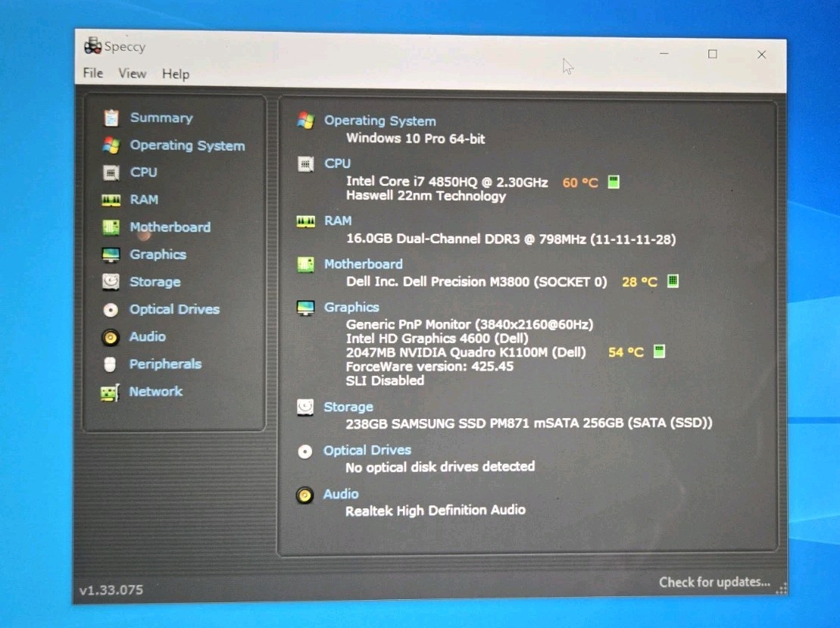Click the motherboard temperature value 28 °C
840x628 pixels.
pos(639,282)
